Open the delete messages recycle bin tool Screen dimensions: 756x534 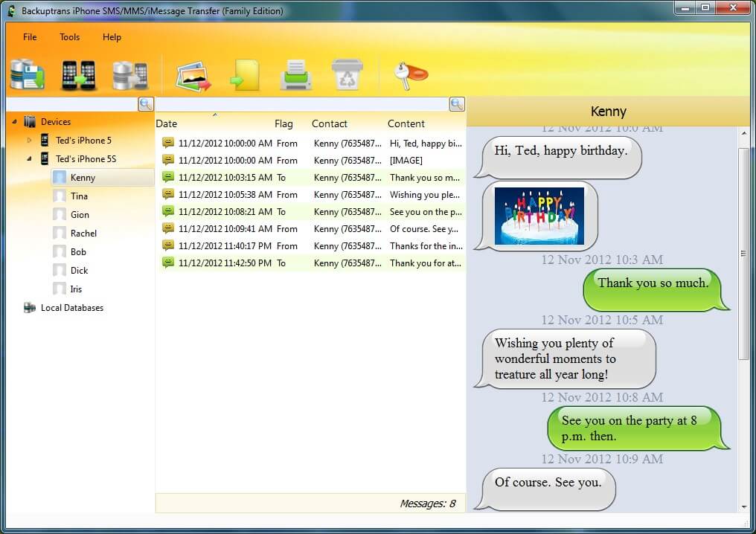[x=346, y=74]
